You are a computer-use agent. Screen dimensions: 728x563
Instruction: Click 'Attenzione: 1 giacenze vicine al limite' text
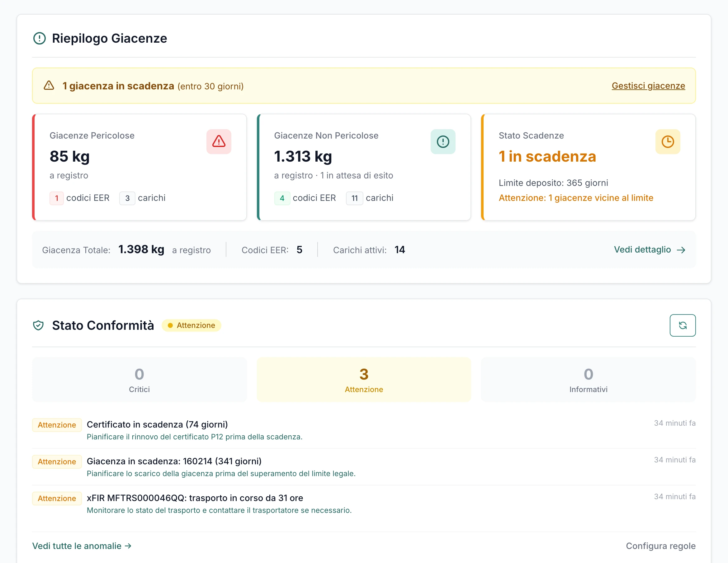coord(576,198)
